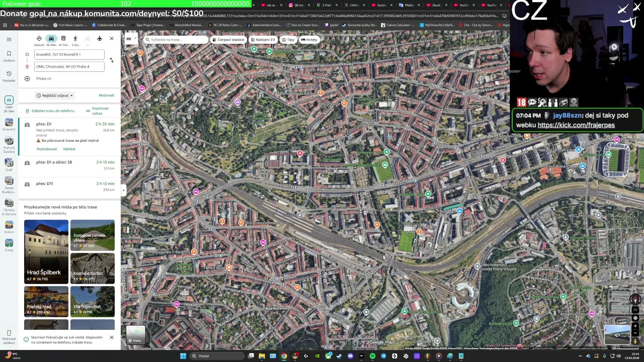
Task: Open Kostnice Sedlec card
Action: point(93,268)
